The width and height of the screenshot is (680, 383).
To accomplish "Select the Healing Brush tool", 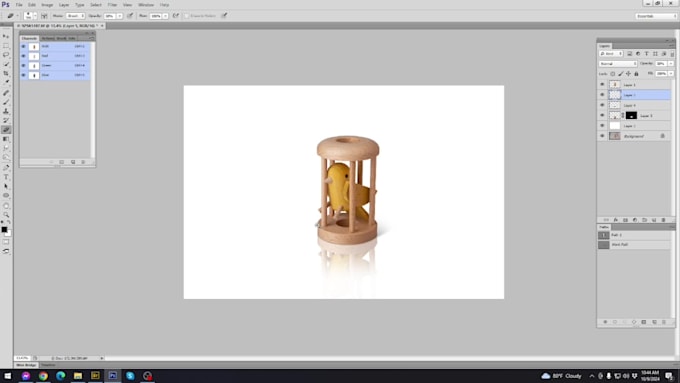I will click(6, 93).
